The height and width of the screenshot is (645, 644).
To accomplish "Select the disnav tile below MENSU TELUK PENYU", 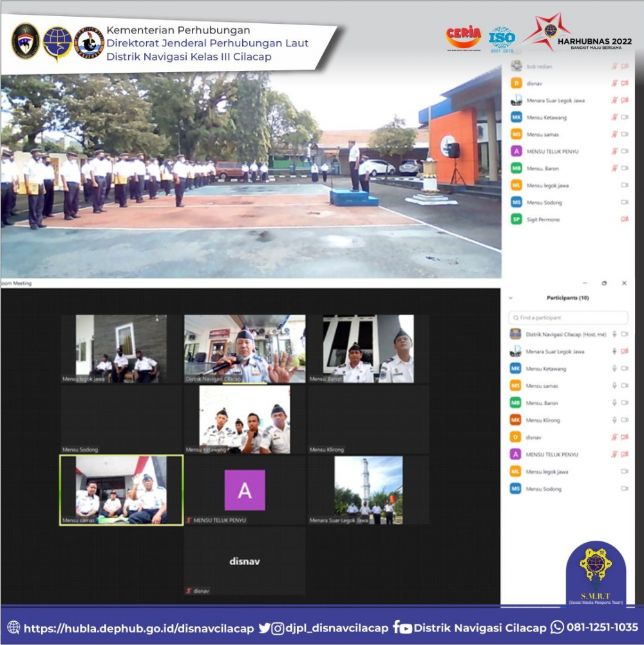I will tap(245, 561).
